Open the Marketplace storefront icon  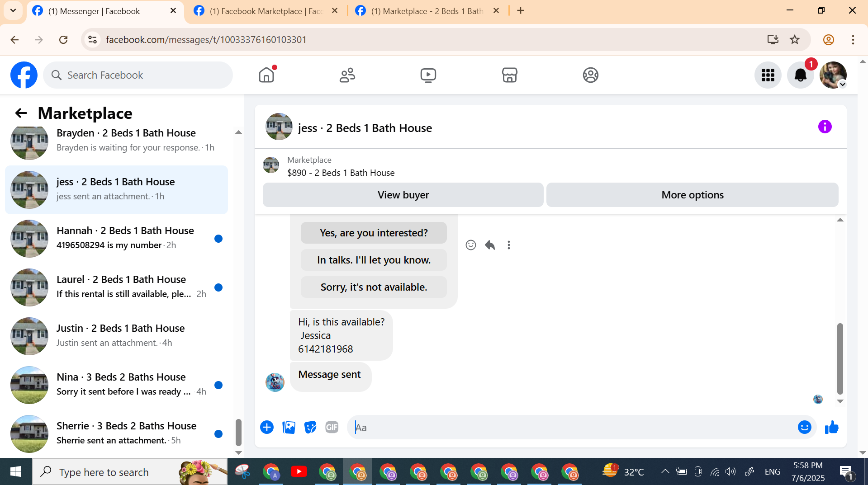pos(510,75)
